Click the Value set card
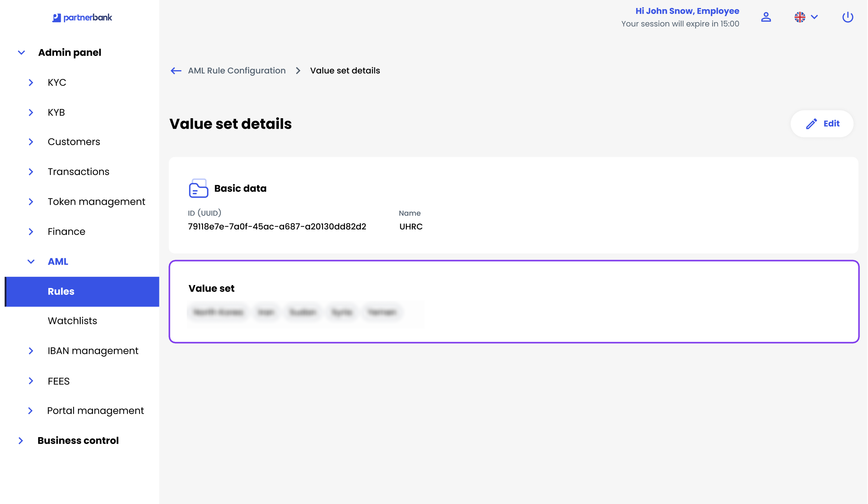The image size is (868, 504). pyautogui.click(x=514, y=301)
